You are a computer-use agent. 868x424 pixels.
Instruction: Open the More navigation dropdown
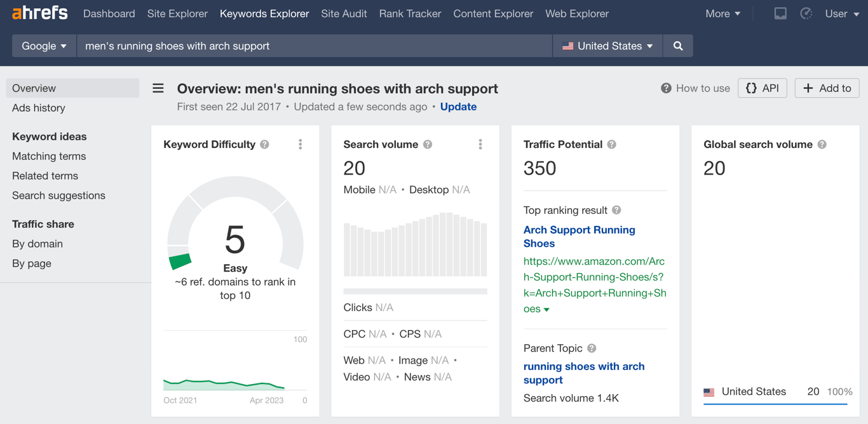click(722, 13)
